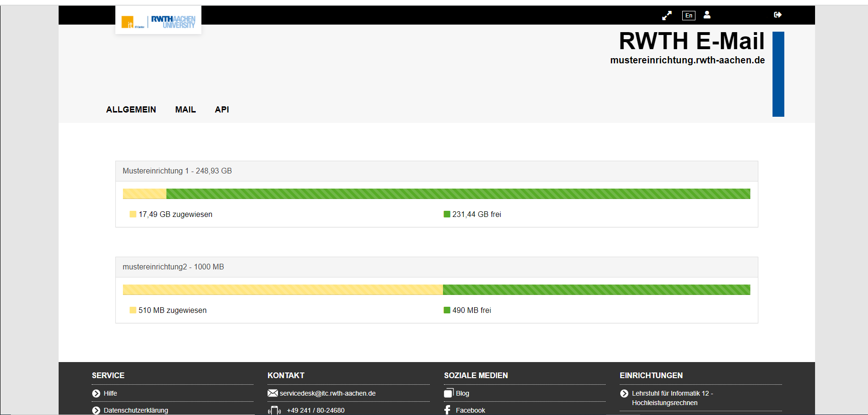This screenshot has height=415, width=868.
Task: Click green free segment of Mustereinrichtung 1 bar
Action: [x=458, y=194]
